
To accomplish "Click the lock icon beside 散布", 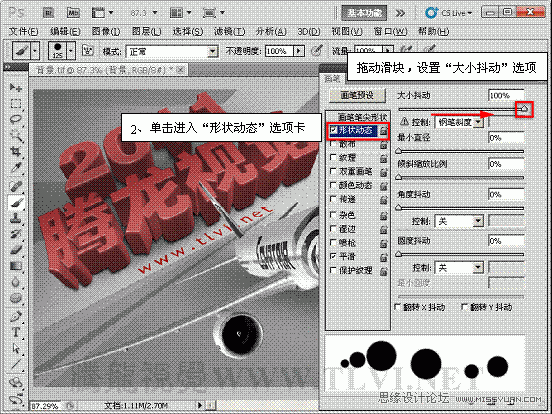I will [x=383, y=145].
